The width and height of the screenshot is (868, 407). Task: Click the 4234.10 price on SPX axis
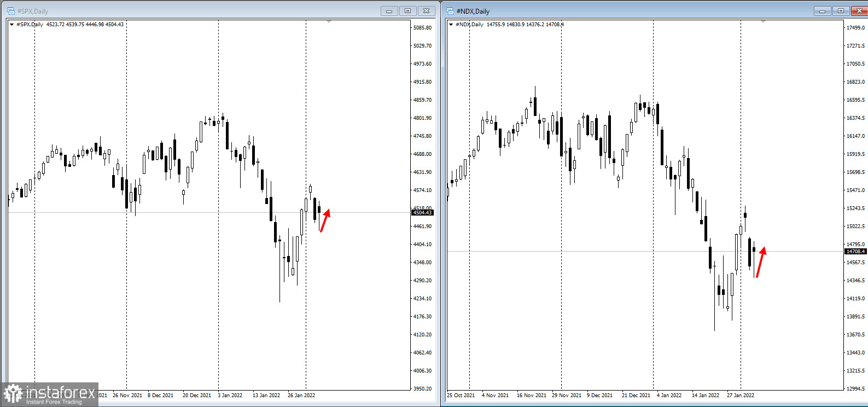[x=422, y=299]
